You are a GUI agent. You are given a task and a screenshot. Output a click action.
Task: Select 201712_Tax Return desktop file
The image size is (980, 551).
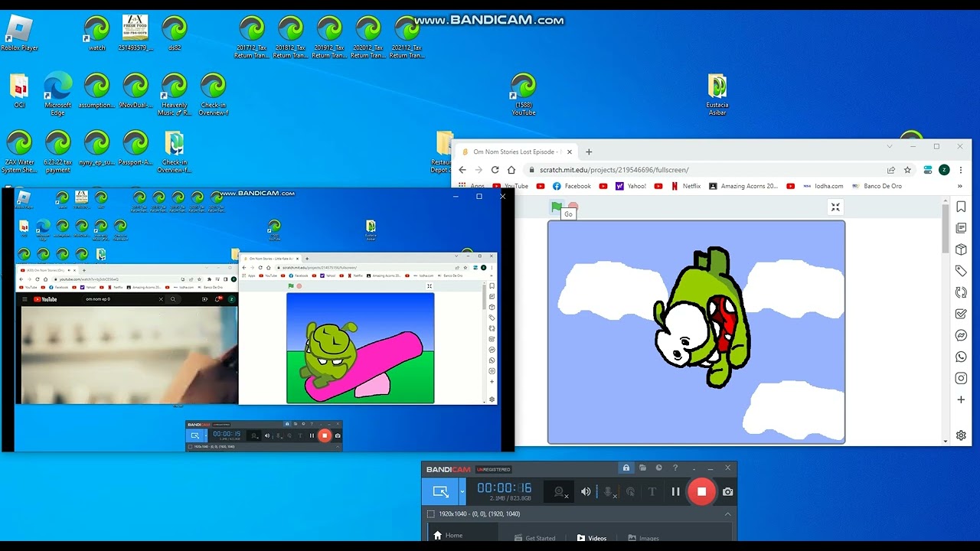click(x=253, y=37)
